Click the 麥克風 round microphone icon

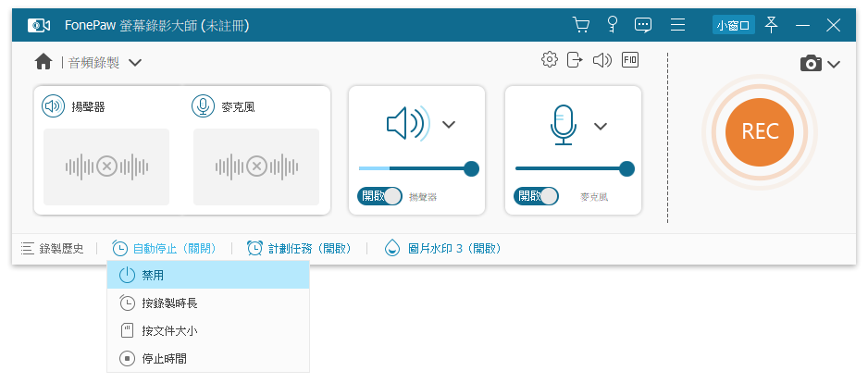(204, 106)
